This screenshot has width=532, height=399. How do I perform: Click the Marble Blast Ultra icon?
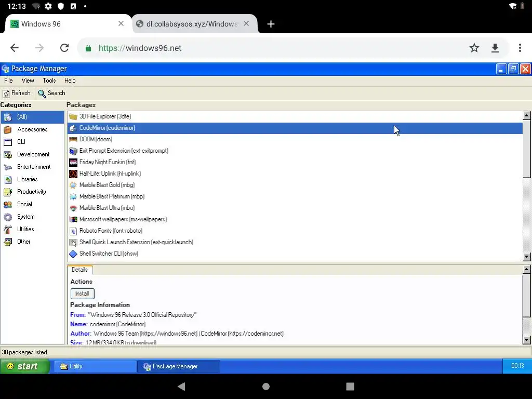pyautogui.click(x=73, y=208)
